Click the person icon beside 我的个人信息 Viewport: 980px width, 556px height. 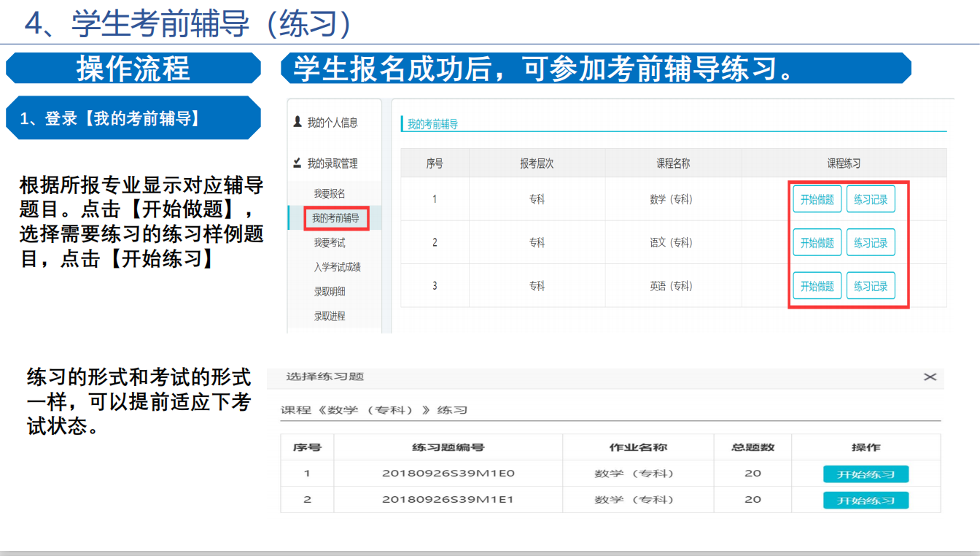pyautogui.click(x=297, y=122)
